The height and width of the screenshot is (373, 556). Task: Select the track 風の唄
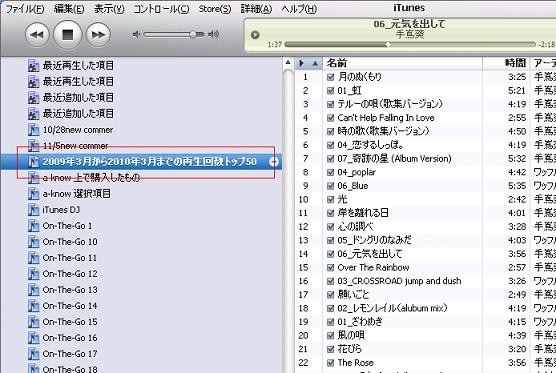click(x=351, y=335)
